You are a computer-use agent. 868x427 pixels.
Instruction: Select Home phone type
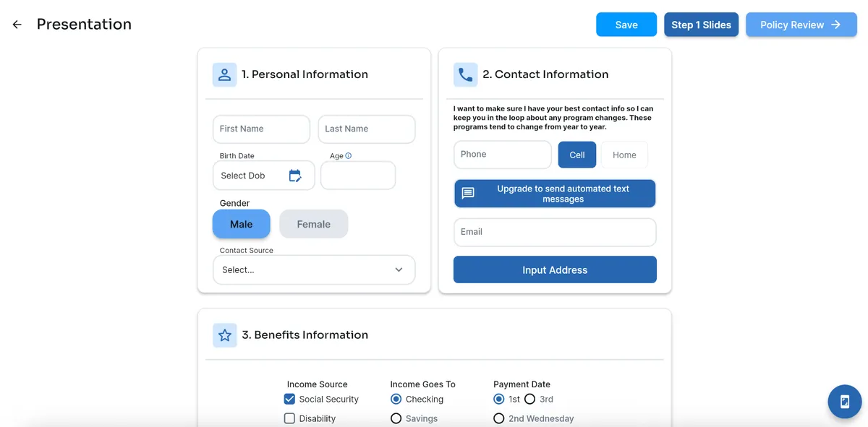(624, 155)
